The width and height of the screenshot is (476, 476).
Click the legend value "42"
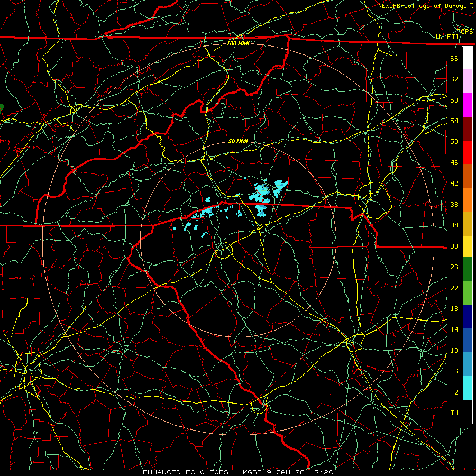pyautogui.click(x=454, y=183)
